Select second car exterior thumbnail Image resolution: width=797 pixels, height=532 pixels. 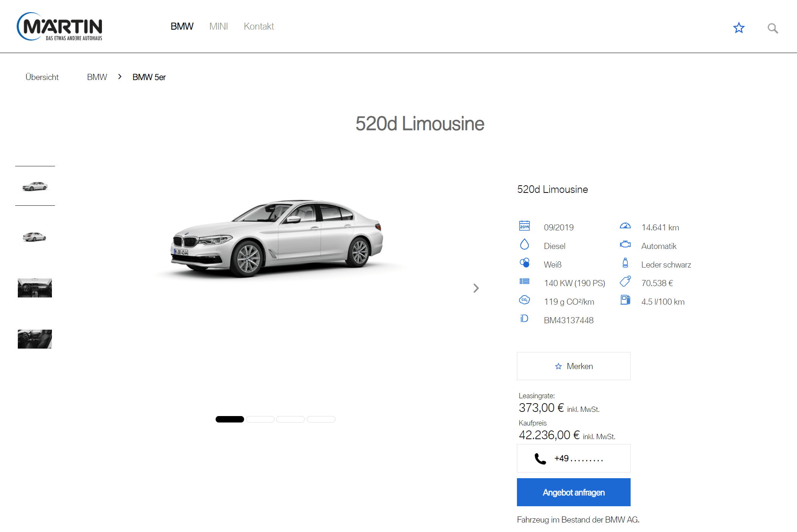coord(34,237)
